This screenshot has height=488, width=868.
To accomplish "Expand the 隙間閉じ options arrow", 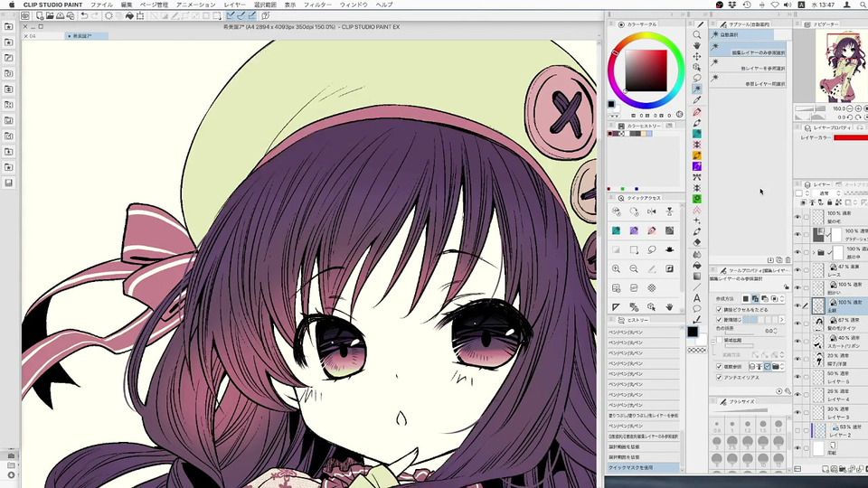I will pos(781,320).
